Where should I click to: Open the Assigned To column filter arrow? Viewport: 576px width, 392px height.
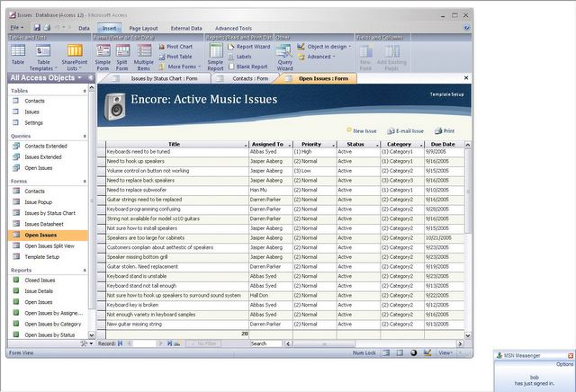(x=290, y=145)
